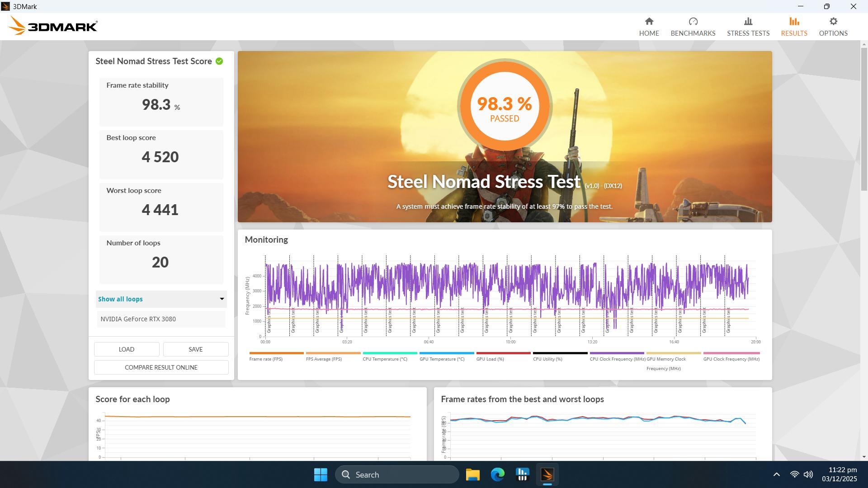Show hidden system tray icons

tap(776, 474)
